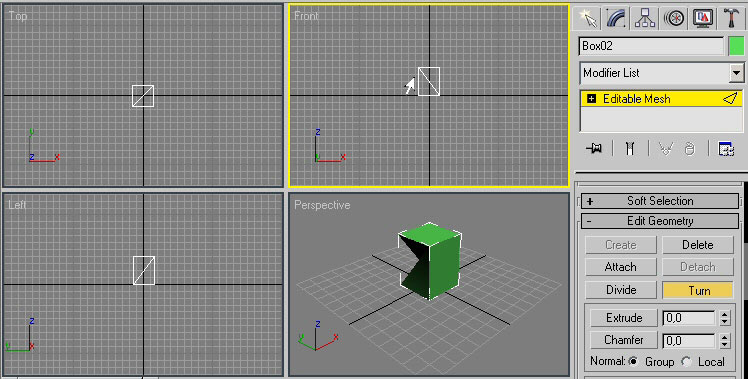The height and width of the screenshot is (379, 748).
Task: Click the Chamfer amount input field
Action: [689, 341]
